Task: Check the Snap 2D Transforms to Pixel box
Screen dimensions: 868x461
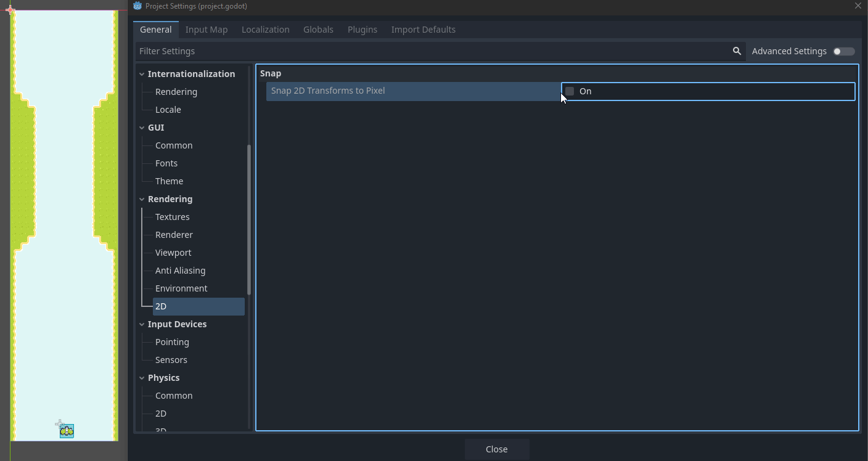Action: 569,91
